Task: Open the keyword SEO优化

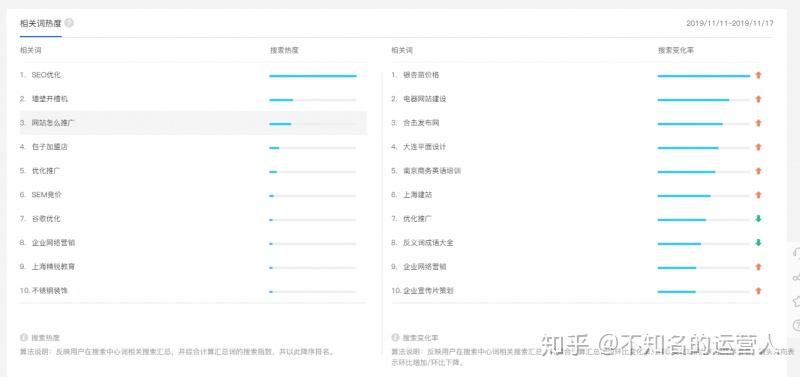Action: point(46,75)
